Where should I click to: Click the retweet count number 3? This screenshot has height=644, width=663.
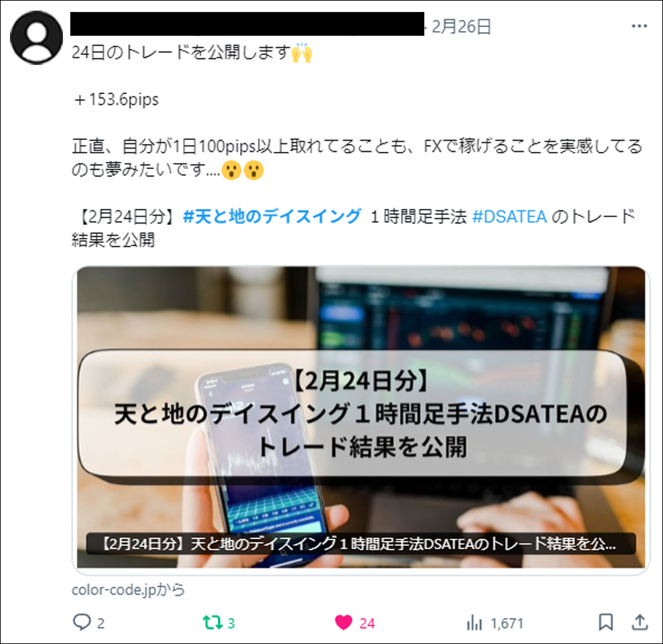(x=231, y=623)
